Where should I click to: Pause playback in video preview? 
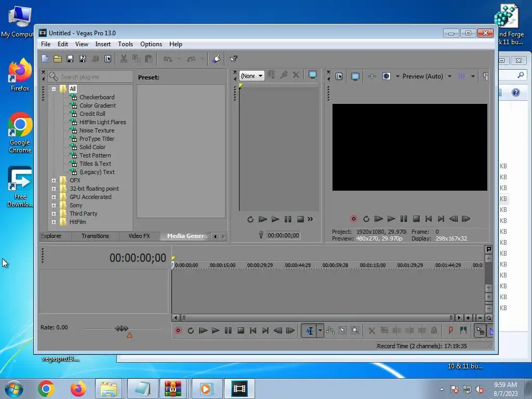point(403,219)
